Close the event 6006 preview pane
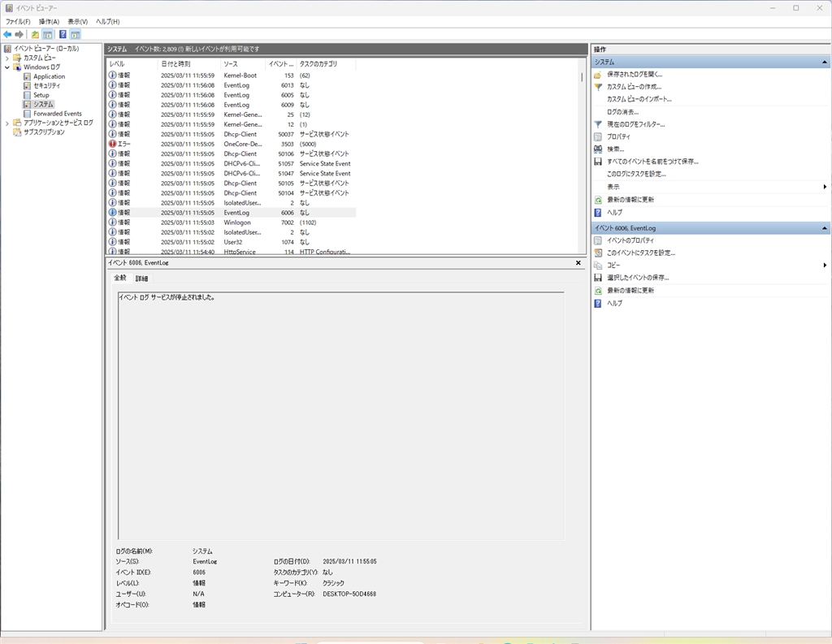Image resolution: width=832 pixels, height=644 pixels. [578, 263]
